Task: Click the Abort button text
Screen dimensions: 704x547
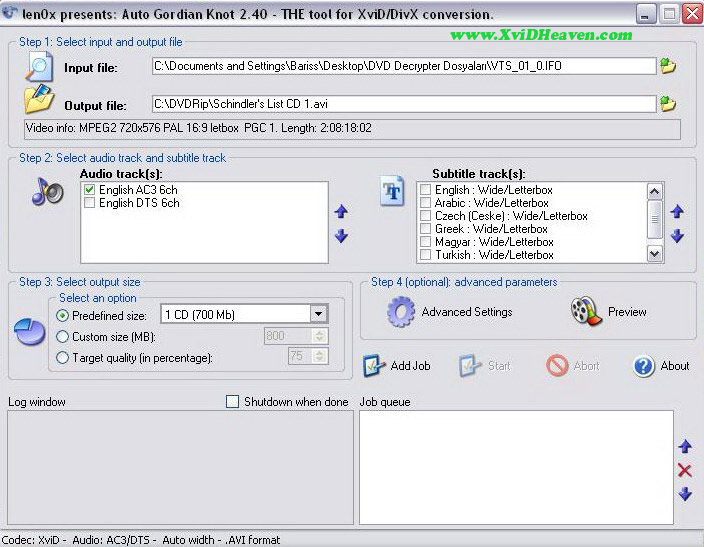Action: (x=586, y=366)
